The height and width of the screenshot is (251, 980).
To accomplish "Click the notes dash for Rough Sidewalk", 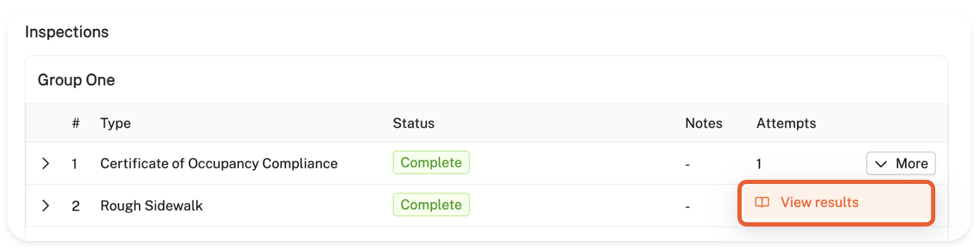I will pyautogui.click(x=687, y=206).
